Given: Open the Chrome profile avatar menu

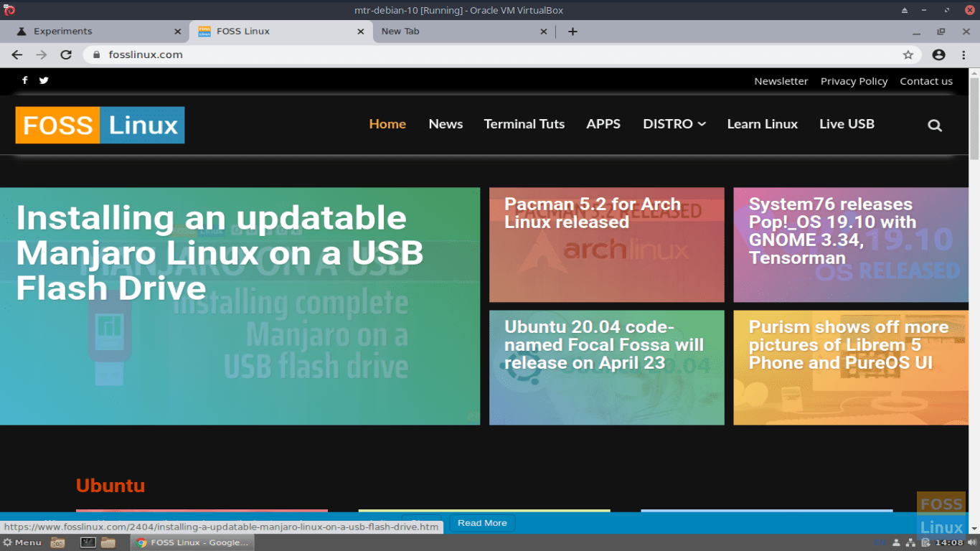Looking at the screenshot, I should tap(938, 55).
